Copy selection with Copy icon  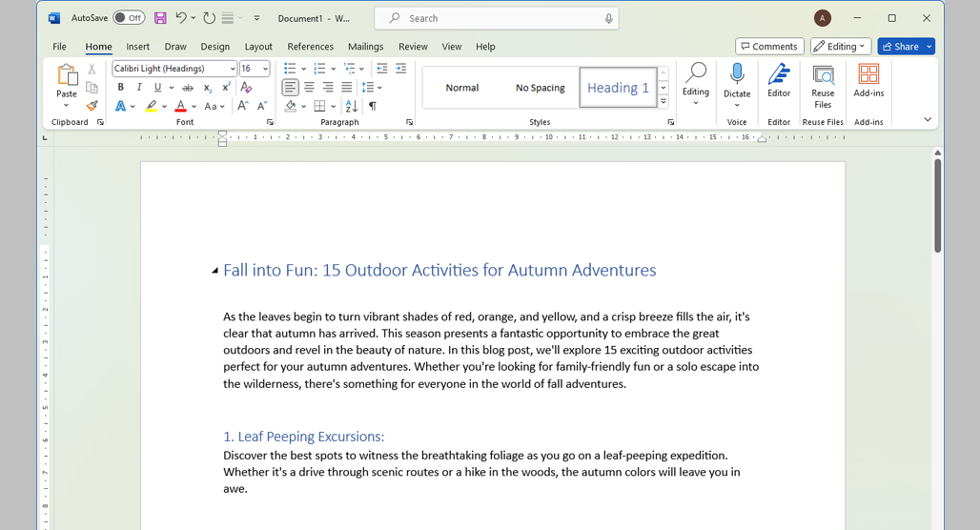92,88
